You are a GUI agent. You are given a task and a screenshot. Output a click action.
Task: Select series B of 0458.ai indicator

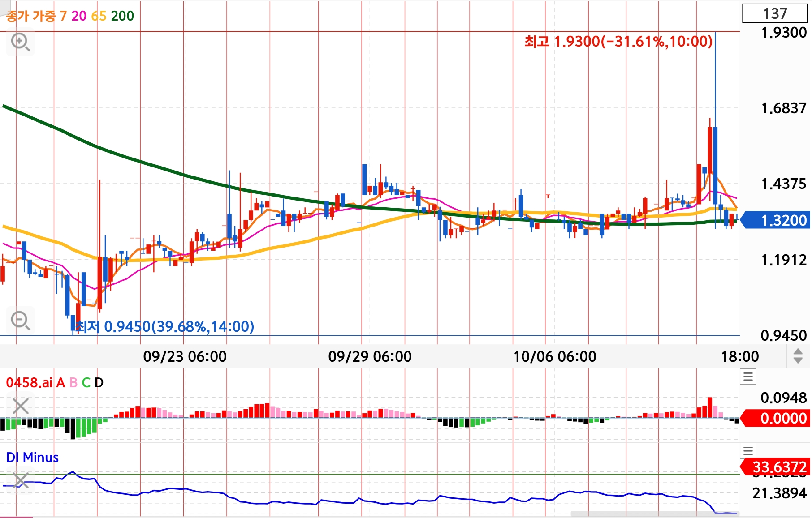pyautogui.click(x=73, y=383)
